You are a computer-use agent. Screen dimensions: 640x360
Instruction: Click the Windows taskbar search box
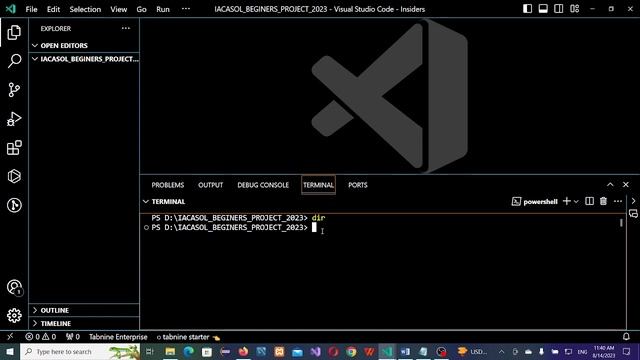[x=80, y=351]
